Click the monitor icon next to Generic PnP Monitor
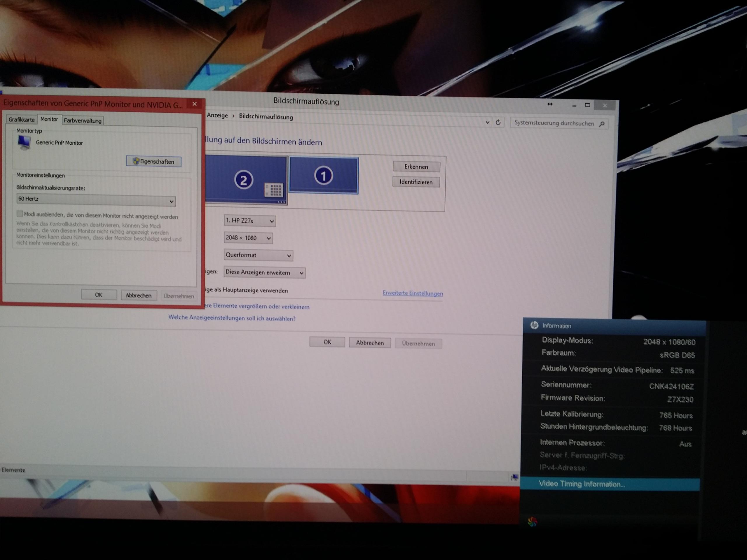This screenshot has height=560, width=747. coord(24,142)
